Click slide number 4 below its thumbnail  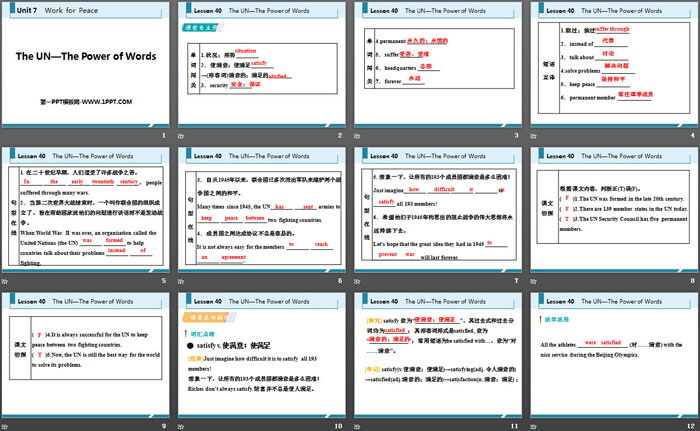[x=692, y=135]
